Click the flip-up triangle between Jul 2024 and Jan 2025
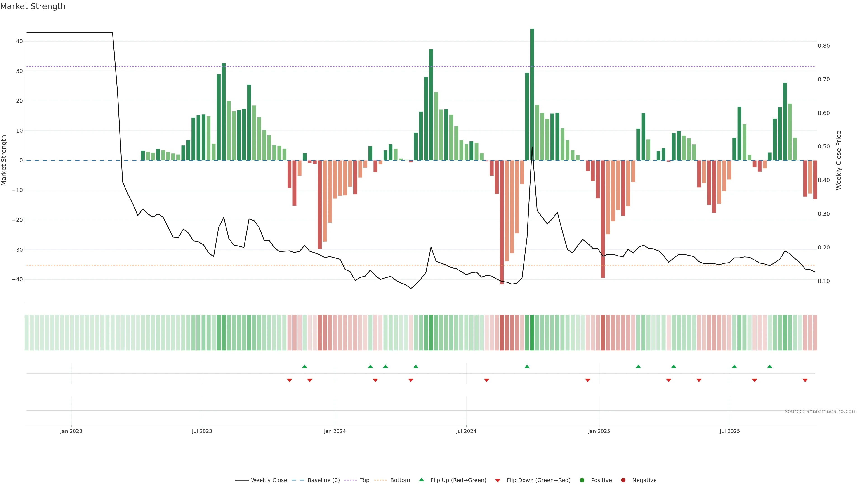This screenshot has height=488, width=868. (527, 366)
